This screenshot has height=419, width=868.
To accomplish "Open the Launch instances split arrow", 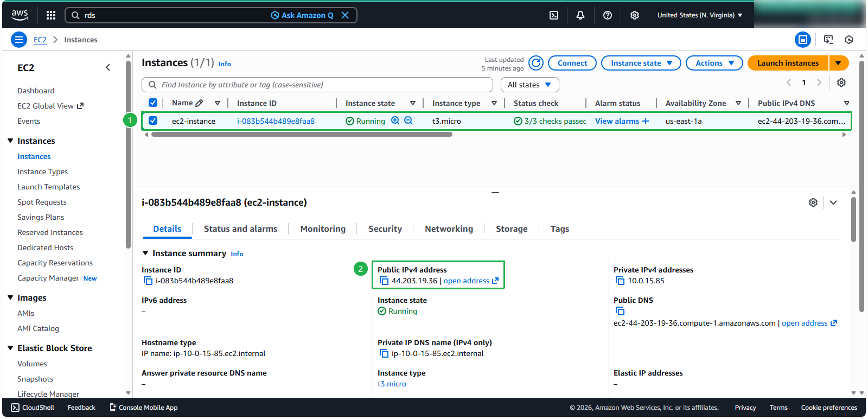I will click(x=839, y=63).
